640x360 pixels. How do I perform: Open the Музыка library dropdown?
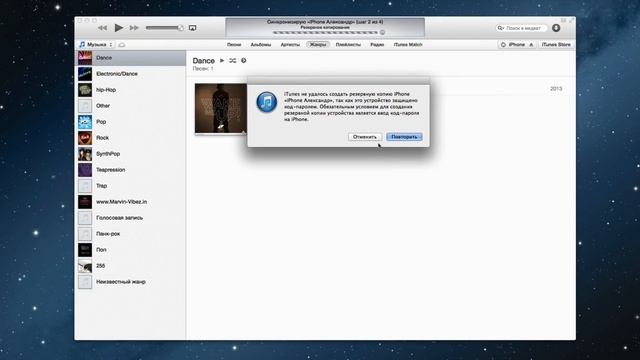(96, 44)
